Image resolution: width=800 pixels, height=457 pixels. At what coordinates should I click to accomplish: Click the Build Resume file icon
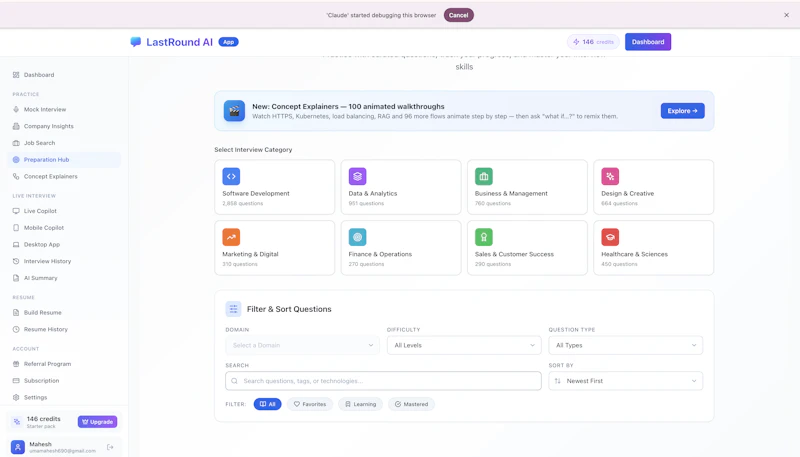[x=16, y=312]
